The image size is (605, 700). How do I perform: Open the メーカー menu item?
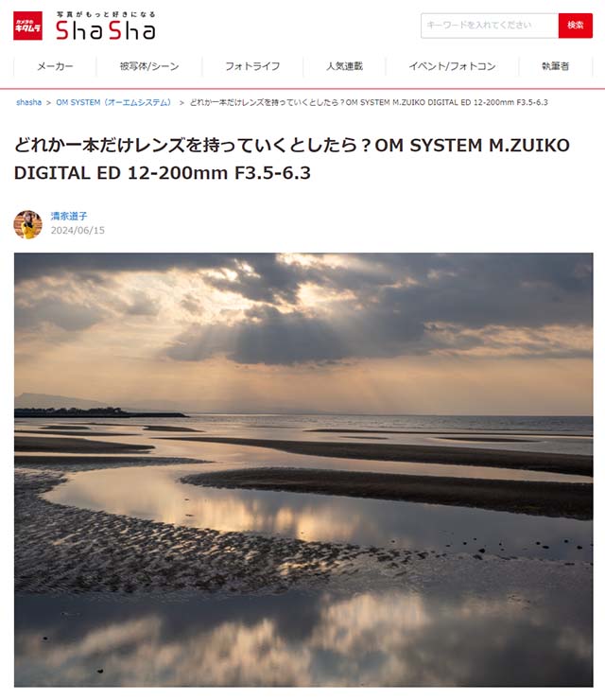55,66
